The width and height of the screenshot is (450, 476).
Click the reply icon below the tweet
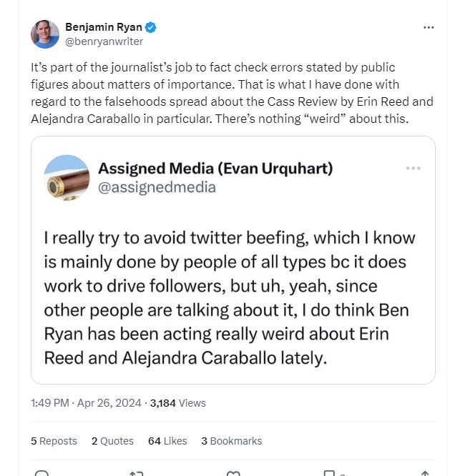tap(42, 473)
